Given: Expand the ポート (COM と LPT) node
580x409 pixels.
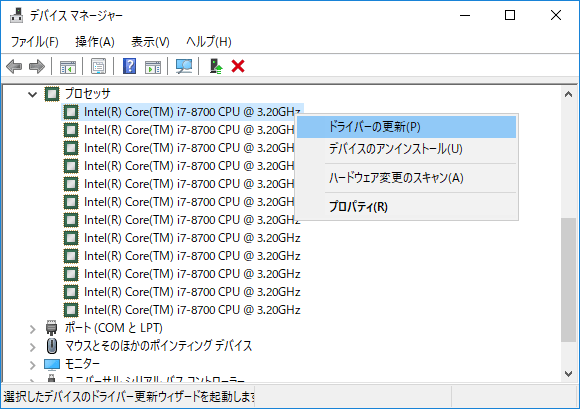Looking at the screenshot, I should click(x=33, y=329).
